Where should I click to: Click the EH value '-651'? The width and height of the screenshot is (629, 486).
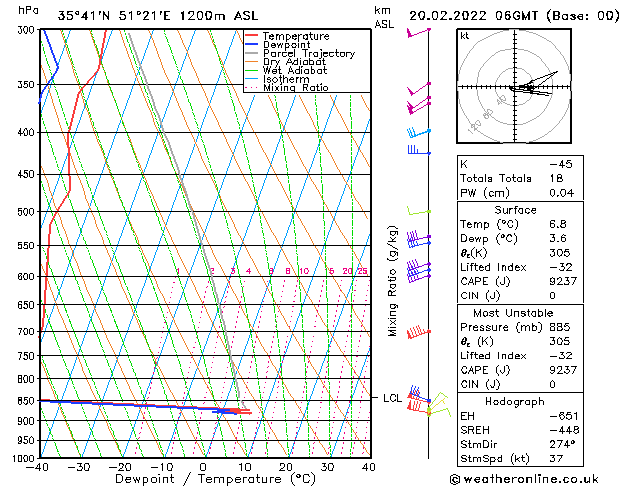564,416
